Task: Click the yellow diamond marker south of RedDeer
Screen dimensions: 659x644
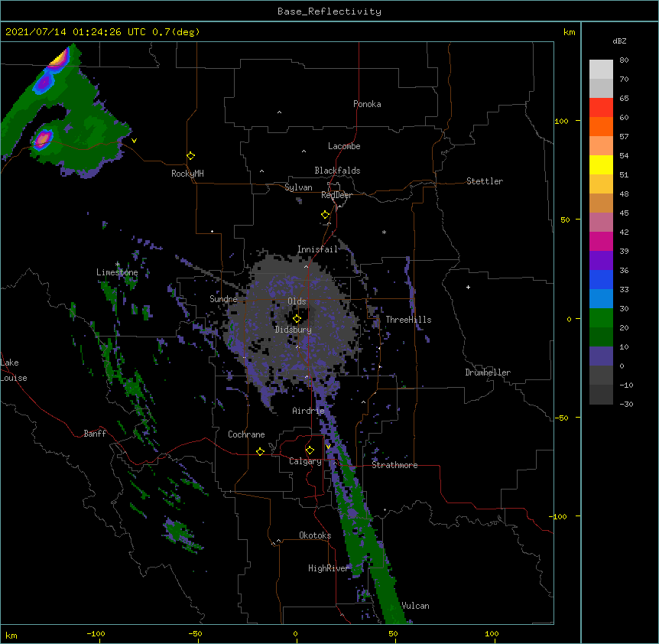Action: pyautogui.click(x=325, y=215)
